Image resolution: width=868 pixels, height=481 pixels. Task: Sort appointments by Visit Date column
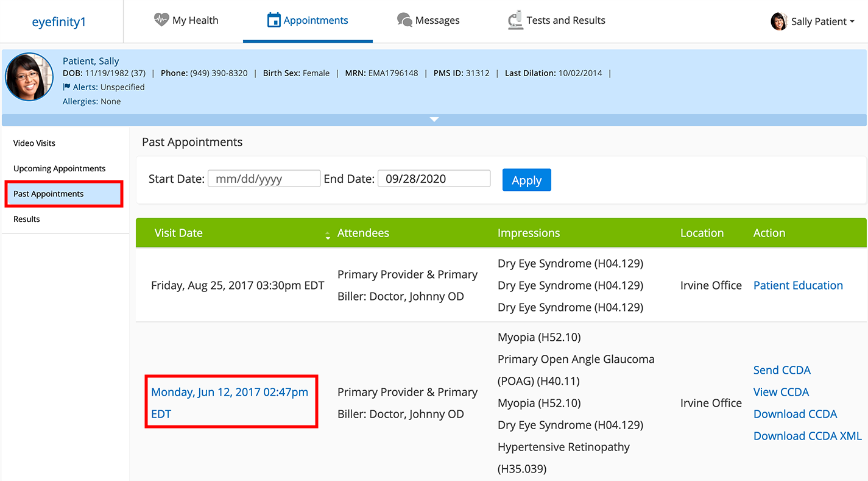click(x=328, y=234)
